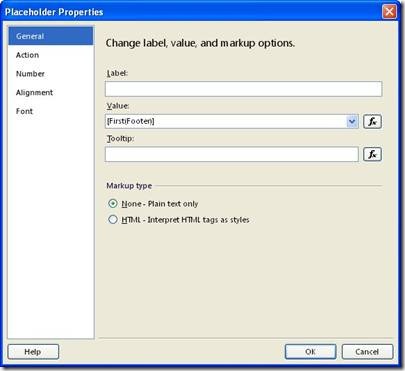
Task: Click the Cancel button
Action: pos(367,352)
